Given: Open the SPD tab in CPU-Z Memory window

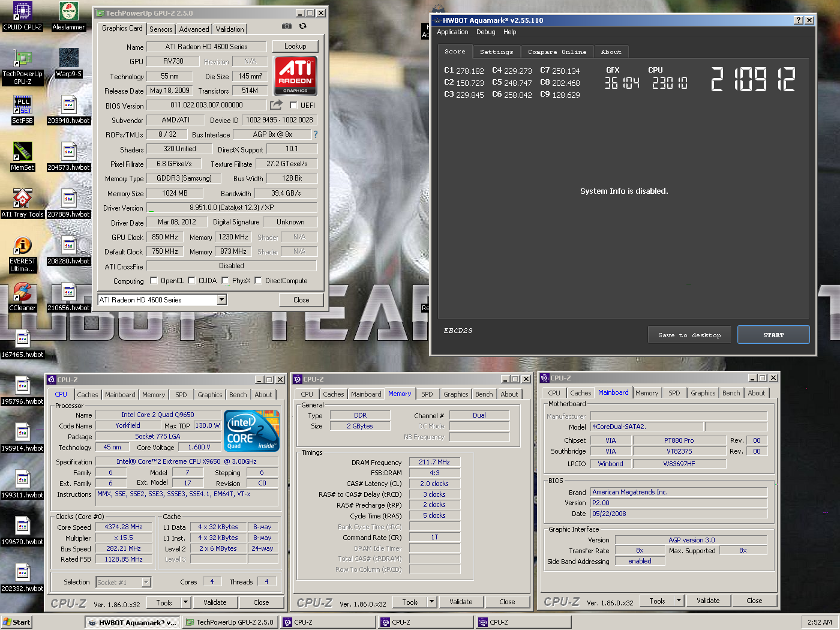Looking at the screenshot, I should coord(427,394).
